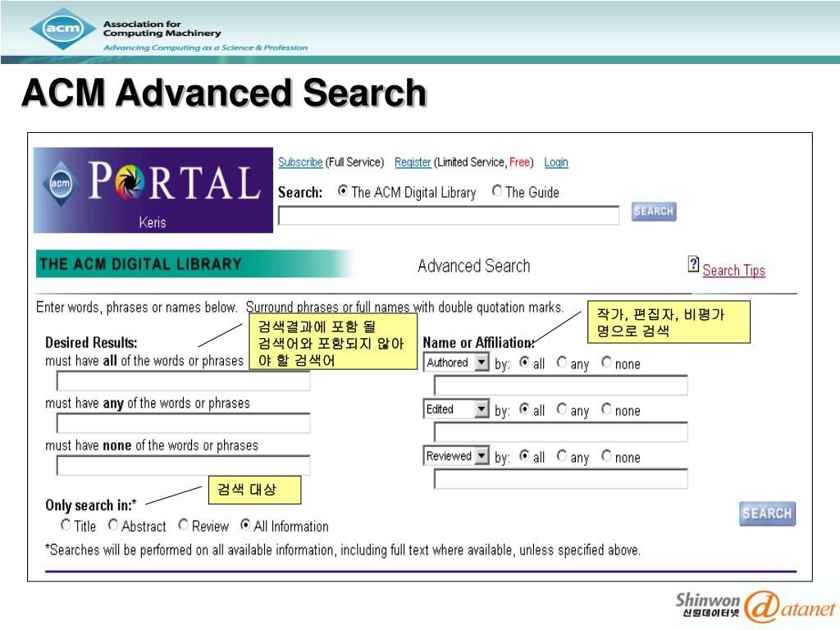The image size is (840, 630).
Task: Open the Reviewed dropdown
Action: pyautogui.click(x=456, y=456)
